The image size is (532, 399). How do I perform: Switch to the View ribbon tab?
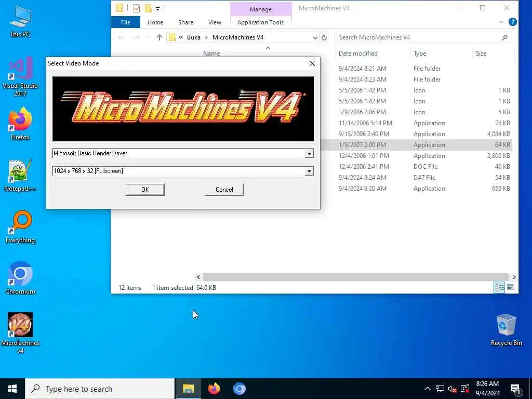(x=215, y=22)
